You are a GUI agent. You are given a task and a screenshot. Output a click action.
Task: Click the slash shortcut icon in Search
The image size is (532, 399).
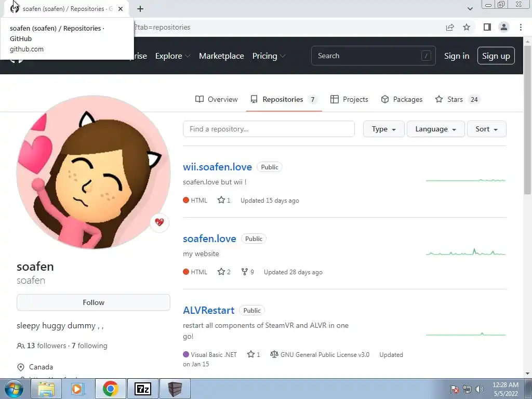426,56
